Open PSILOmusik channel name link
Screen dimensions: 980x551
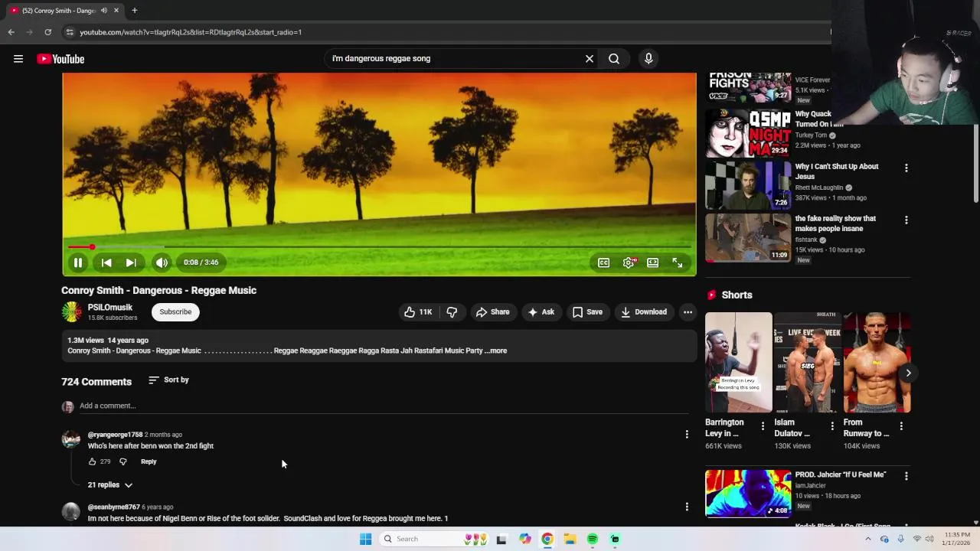click(110, 307)
